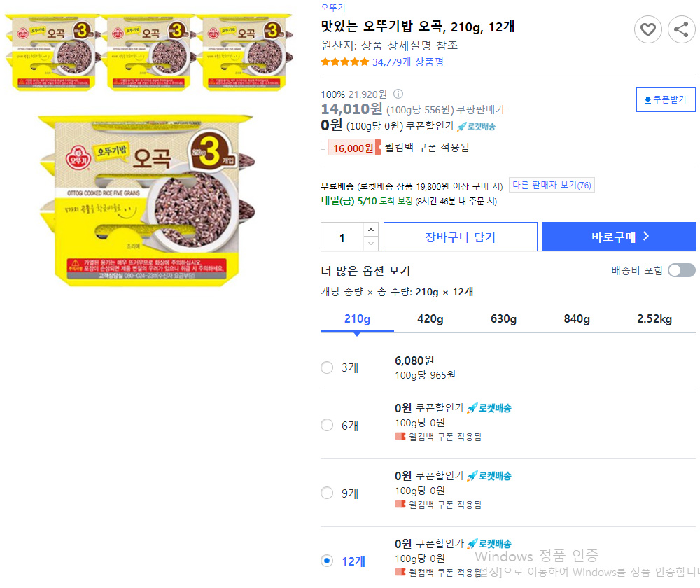Open 다른 판매자 보기(76) seller list
700x588 pixels.
click(x=552, y=185)
